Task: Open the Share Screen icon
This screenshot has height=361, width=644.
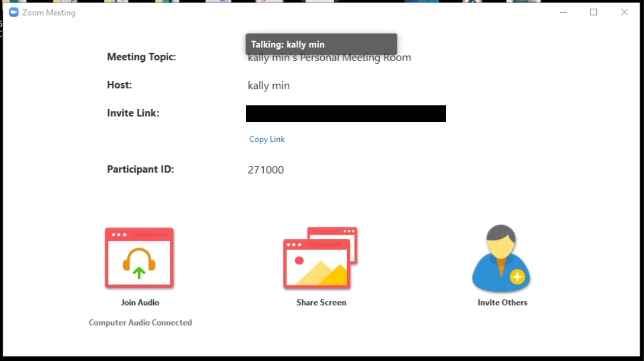Action: (320, 258)
